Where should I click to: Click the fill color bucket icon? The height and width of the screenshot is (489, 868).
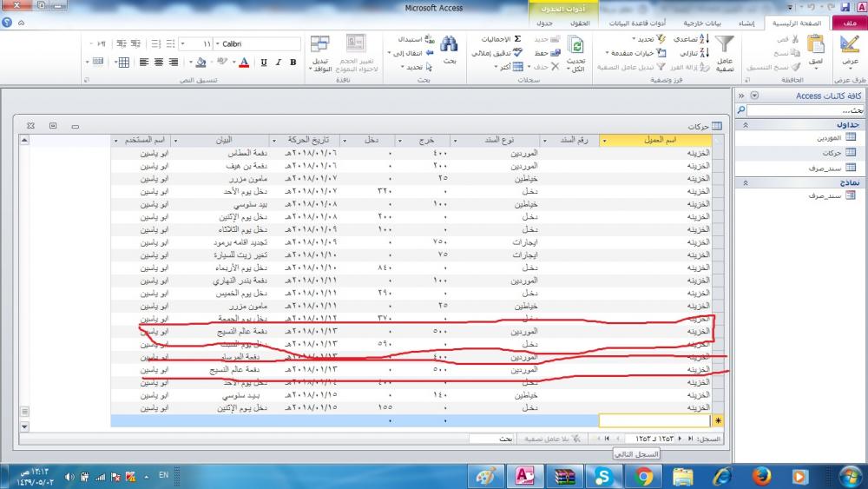click(x=201, y=62)
